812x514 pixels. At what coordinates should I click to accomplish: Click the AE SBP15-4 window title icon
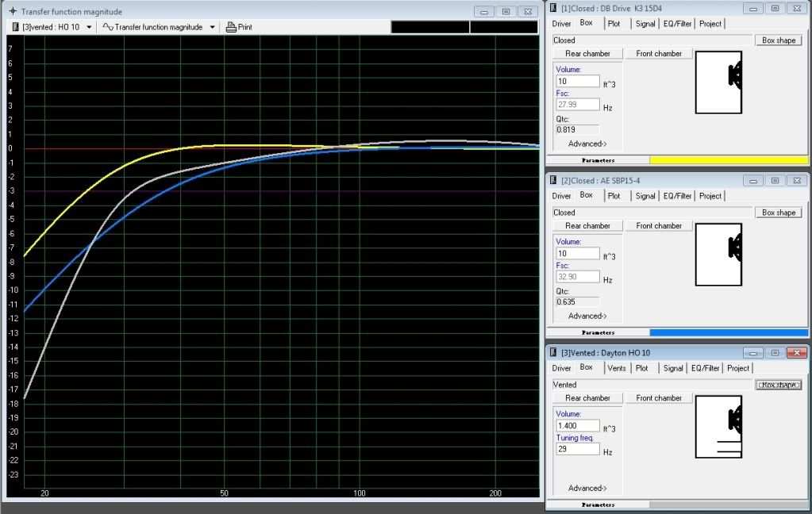pyautogui.click(x=553, y=180)
